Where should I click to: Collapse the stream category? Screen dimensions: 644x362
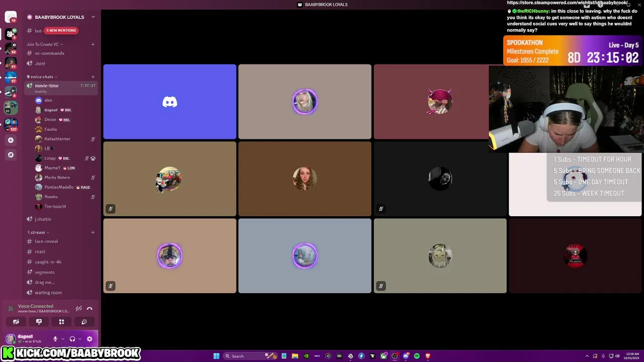point(38,232)
